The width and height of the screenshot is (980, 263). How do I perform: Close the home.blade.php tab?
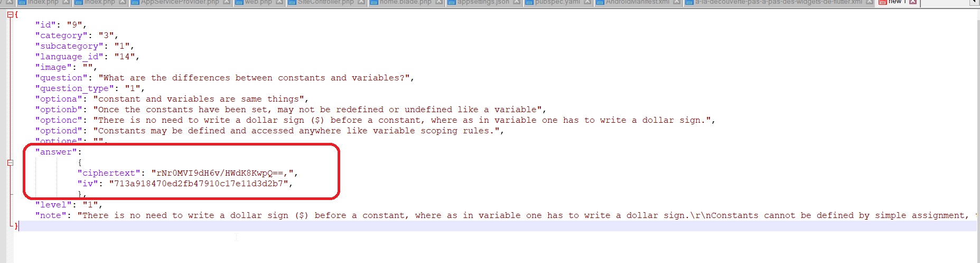pyautogui.click(x=438, y=2)
